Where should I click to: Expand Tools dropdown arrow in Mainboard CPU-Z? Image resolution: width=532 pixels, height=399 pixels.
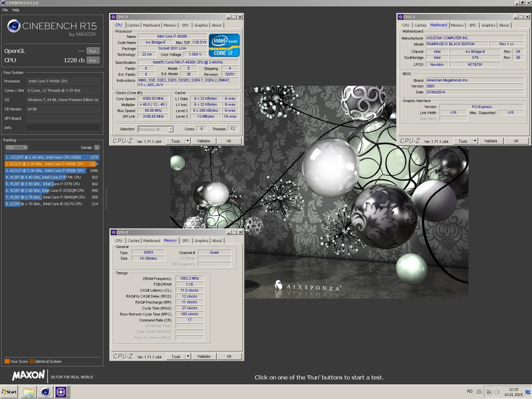tap(475, 141)
